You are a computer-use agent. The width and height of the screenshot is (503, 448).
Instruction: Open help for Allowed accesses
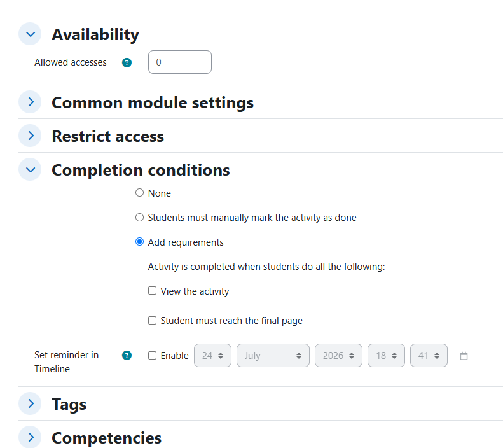[127, 62]
